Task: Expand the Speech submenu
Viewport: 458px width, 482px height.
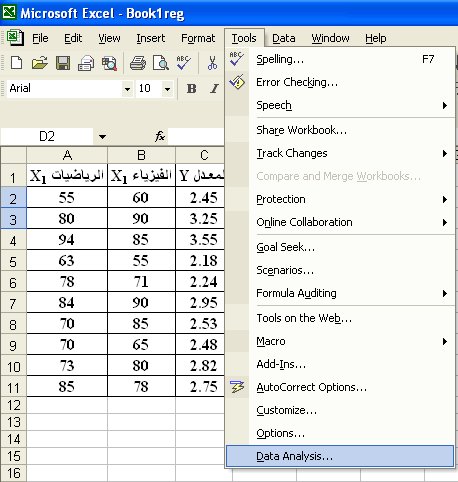Action: click(445, 105)
